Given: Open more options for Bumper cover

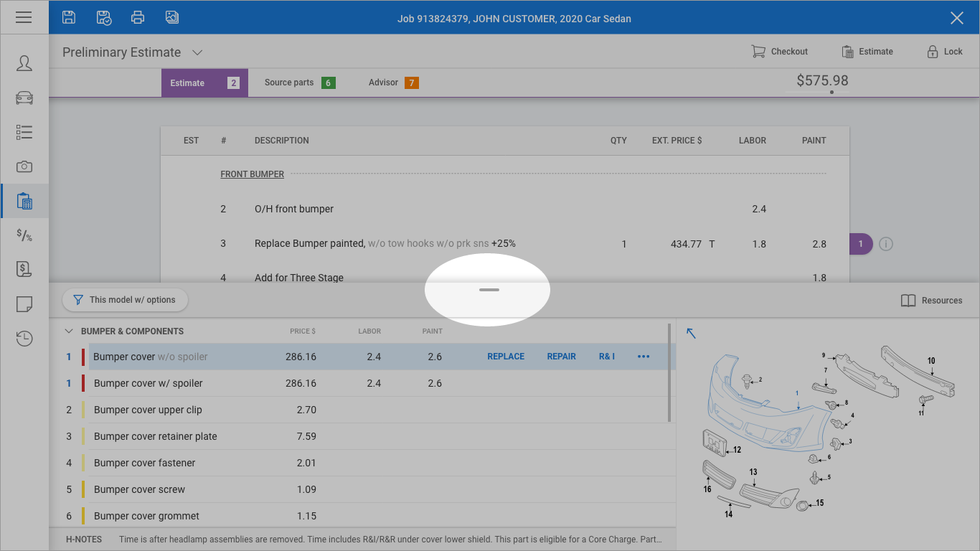Looking at the screenshot, I should [x=643, y=357].
